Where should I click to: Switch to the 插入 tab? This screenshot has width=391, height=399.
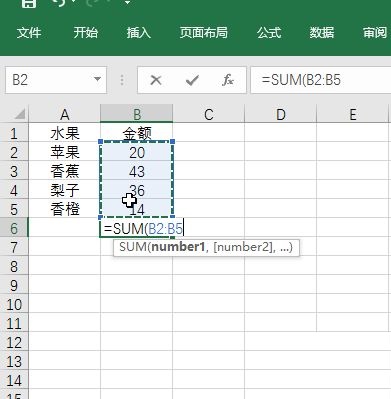coord(139,33)
